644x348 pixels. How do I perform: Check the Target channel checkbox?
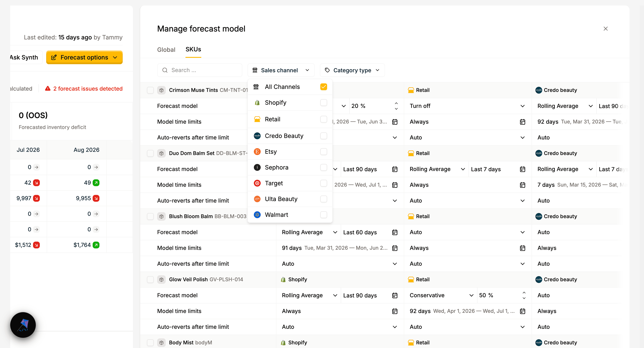coord(323,183)
